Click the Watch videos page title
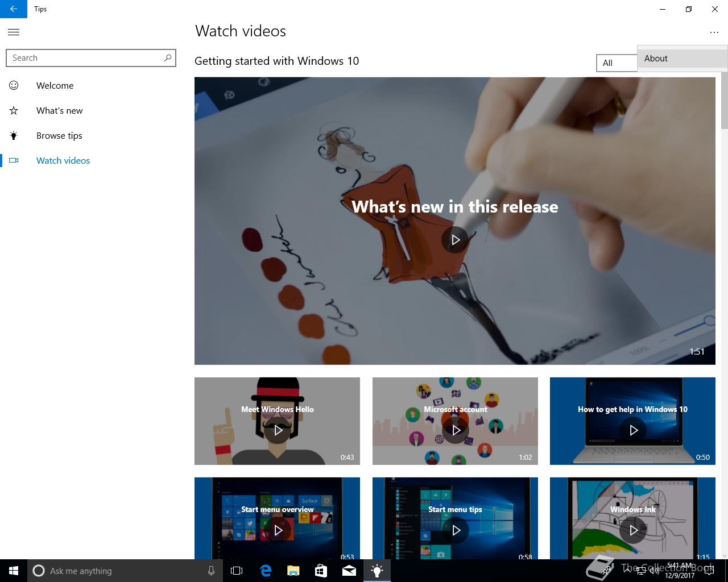This screenshot has width=728, height=582. point(241,31)
